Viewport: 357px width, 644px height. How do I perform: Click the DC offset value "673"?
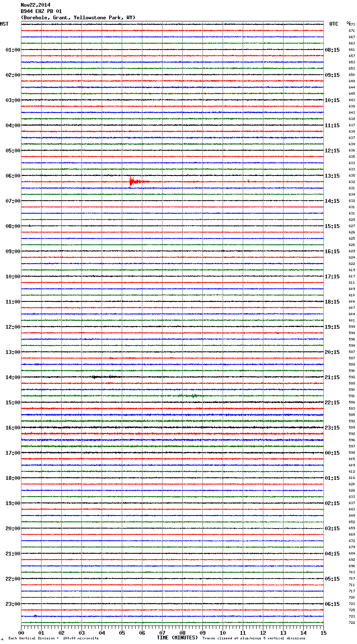point(352,24)
